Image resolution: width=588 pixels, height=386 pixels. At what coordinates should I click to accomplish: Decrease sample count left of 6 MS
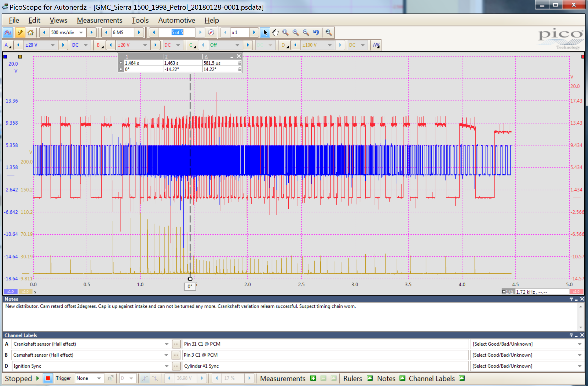(x=106, y=33)
